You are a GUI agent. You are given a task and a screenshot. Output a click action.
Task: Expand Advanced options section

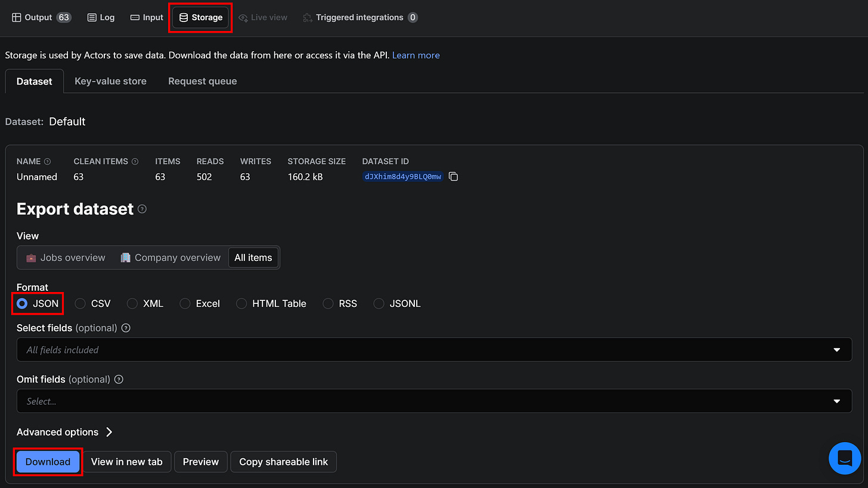[64, 433]
